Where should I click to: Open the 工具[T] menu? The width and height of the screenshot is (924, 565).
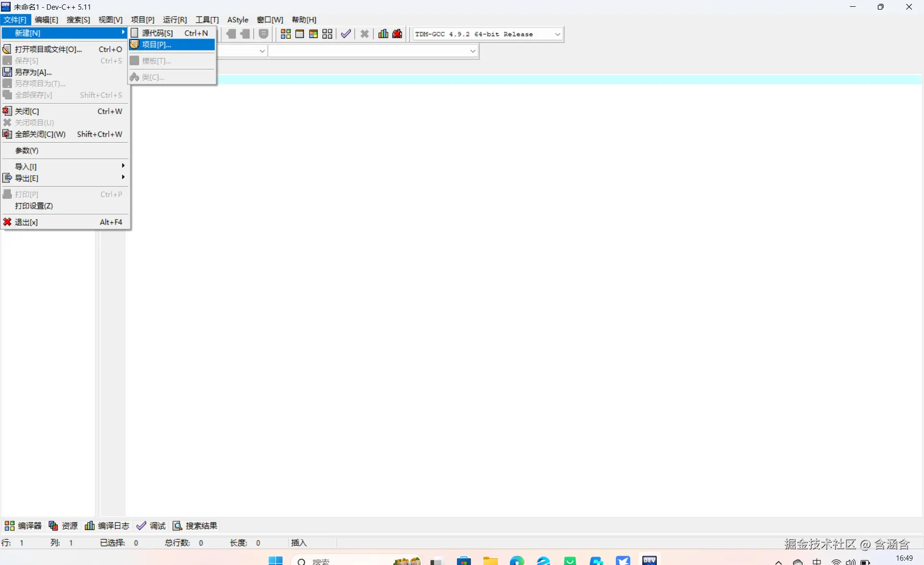pos(207,20)
